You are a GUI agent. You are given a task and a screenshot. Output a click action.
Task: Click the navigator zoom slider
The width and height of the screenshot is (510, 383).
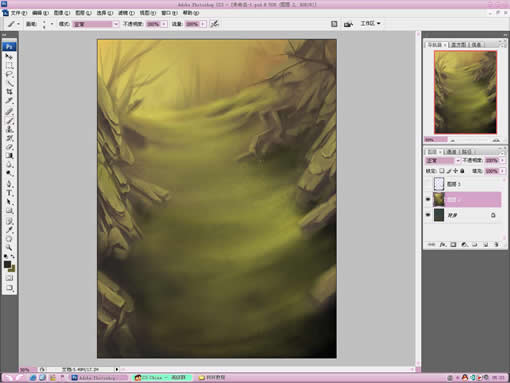(473, 140)
